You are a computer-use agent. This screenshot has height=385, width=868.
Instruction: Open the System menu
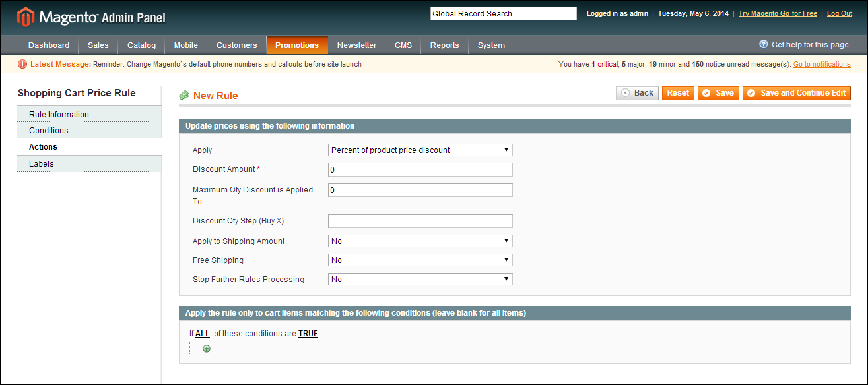tap(492, 45)
